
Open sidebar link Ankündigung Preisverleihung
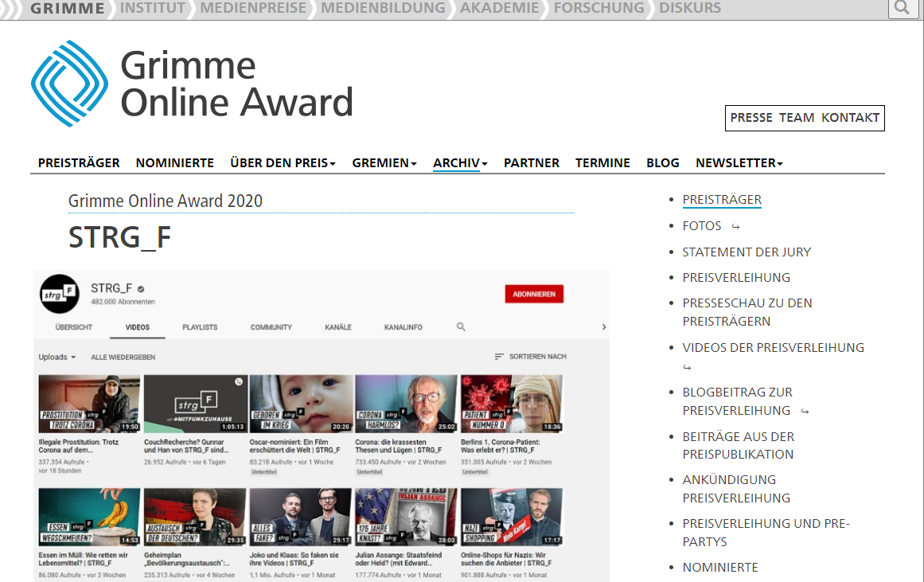[x=736, y=489]
